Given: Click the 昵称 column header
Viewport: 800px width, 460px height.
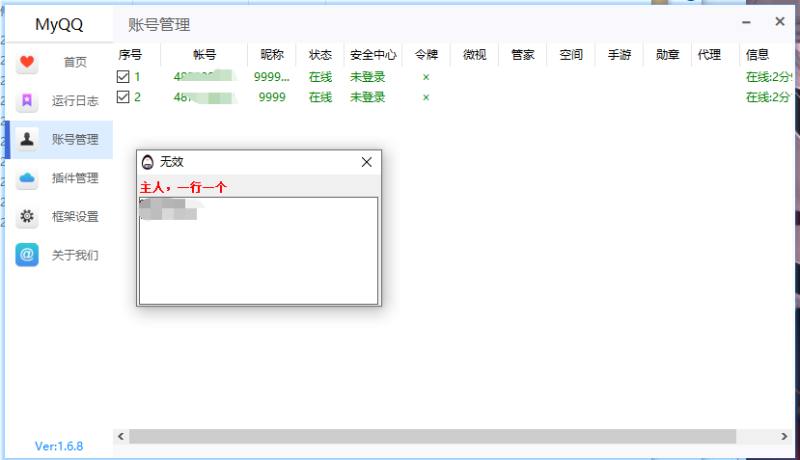Looking at the screenshot, I should (272, 55).
